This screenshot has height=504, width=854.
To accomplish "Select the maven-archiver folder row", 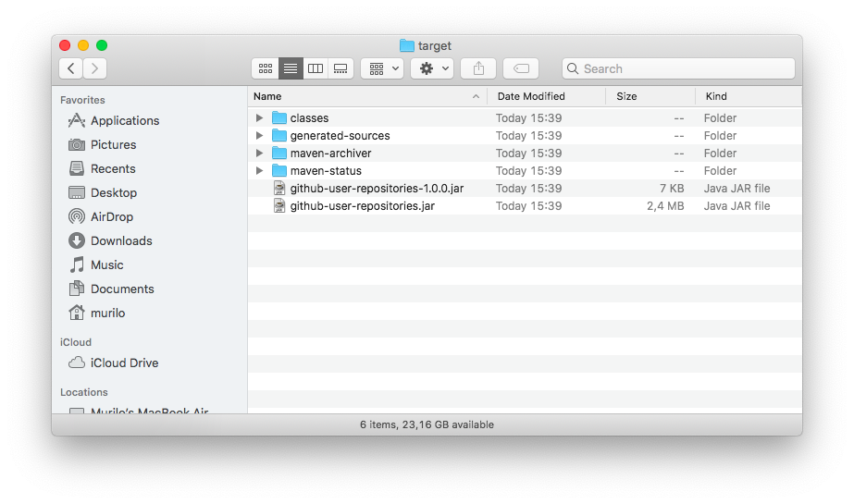I will pyautogui.click(x=330, y=154).
